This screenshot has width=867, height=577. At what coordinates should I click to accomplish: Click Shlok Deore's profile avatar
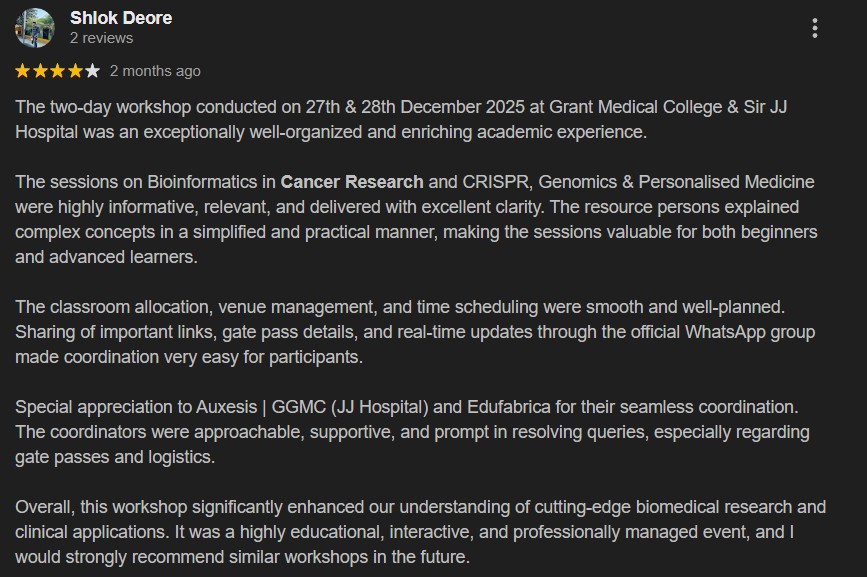pyautogui.click(x=35, y=28)
